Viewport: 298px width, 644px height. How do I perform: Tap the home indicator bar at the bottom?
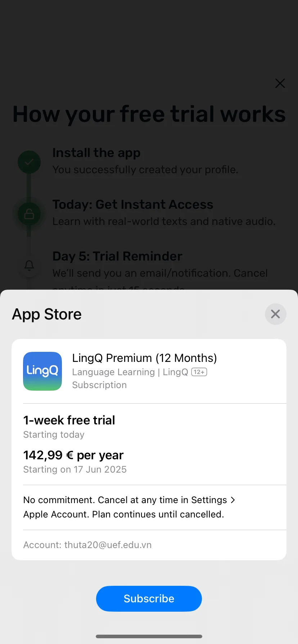pos(149,636)
